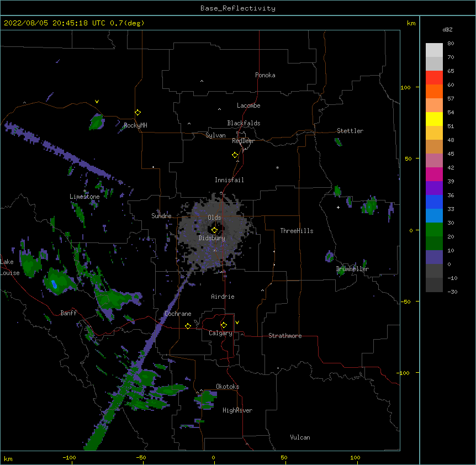Select the dBZ legend heading
The height and width of the screenshot is (465, 476).
447,30
